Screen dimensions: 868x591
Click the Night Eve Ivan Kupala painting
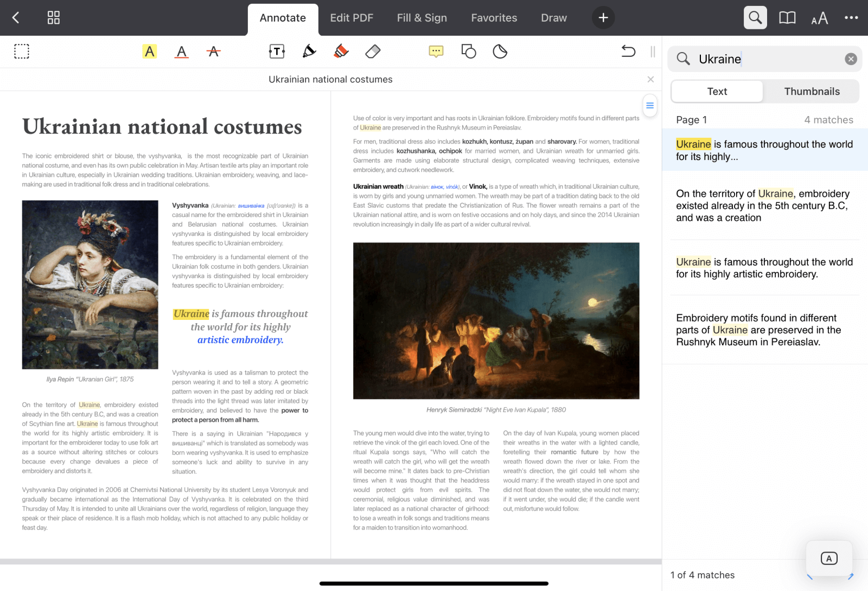pyautogui.click(x=496, y=321)
